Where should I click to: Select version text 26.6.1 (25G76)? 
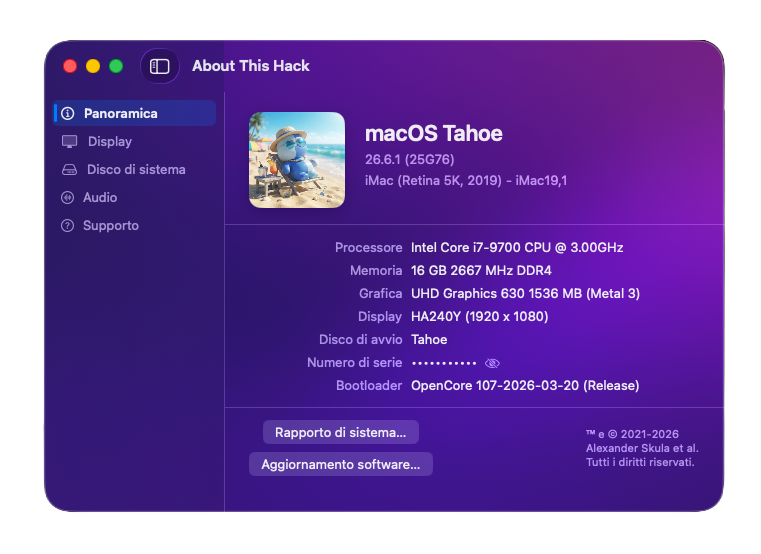tap(410, 159)
